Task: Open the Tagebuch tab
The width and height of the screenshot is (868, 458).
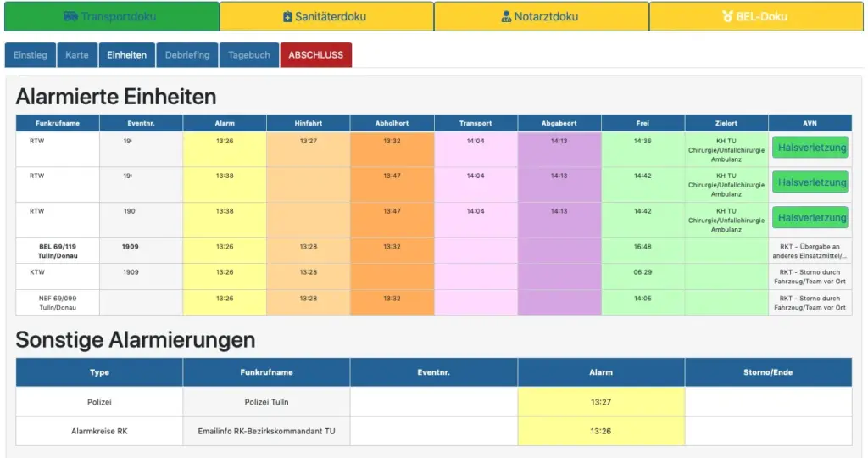Action: (249, 55)
